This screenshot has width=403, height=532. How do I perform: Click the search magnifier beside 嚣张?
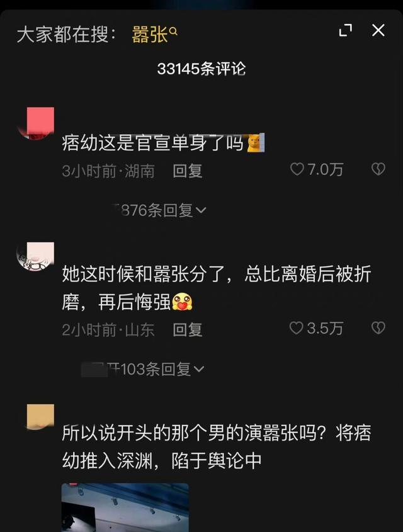coord(173,31)
